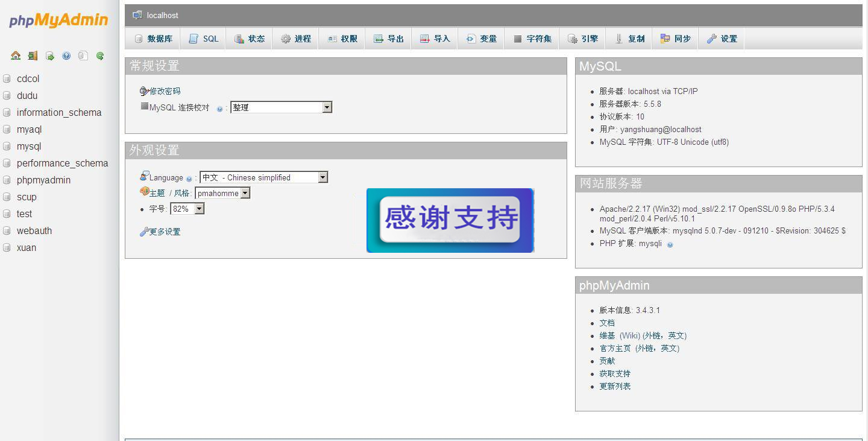Click the 获取支持 link

tap(615, 373)
